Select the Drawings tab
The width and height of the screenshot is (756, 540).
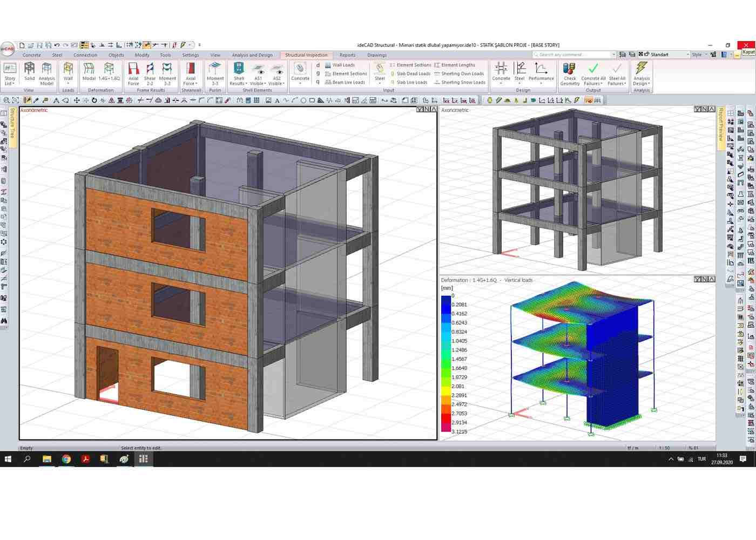tap(377, 55)
